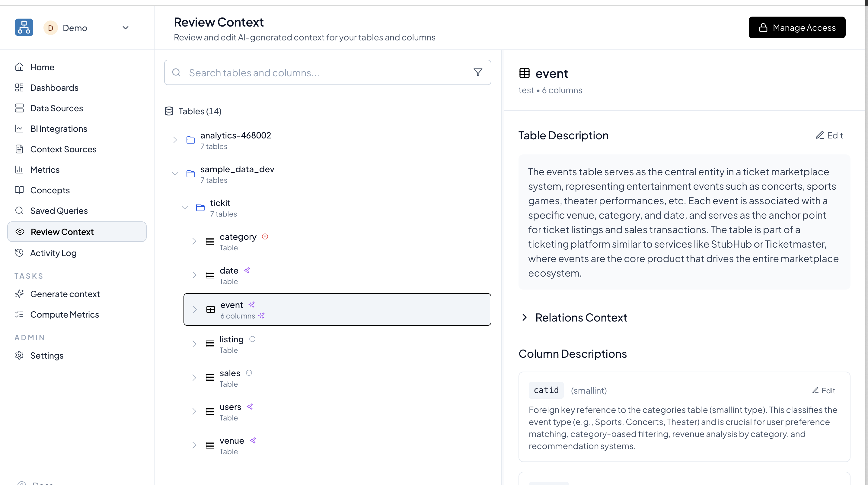Image resolution: width=868 pixels, height=485 pixels.
Task: Focus the Search tables and columns field
Action: pyautogui.click(x=324, y=73)
